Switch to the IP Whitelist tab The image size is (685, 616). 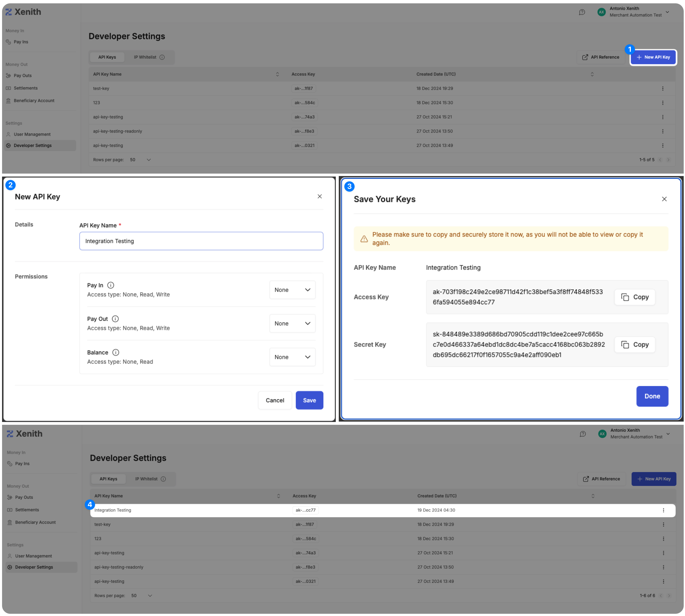145,57
